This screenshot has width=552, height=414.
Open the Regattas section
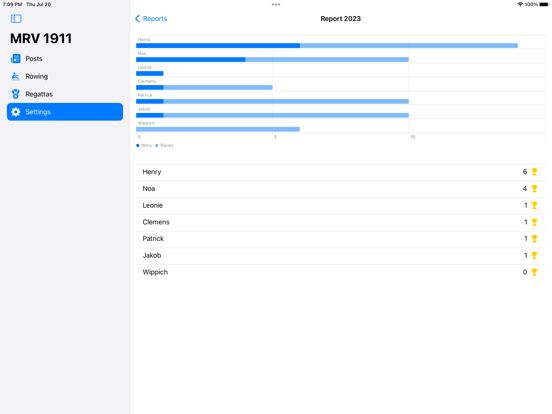coord(65,94)
